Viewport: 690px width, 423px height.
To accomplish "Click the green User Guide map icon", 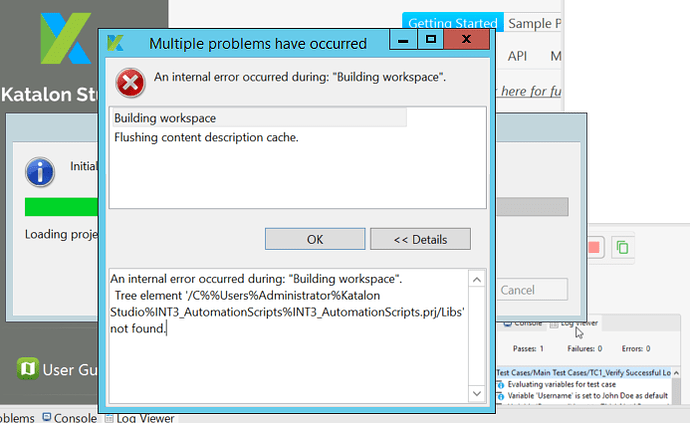I will pyautogui.click(x=28, y=368).
